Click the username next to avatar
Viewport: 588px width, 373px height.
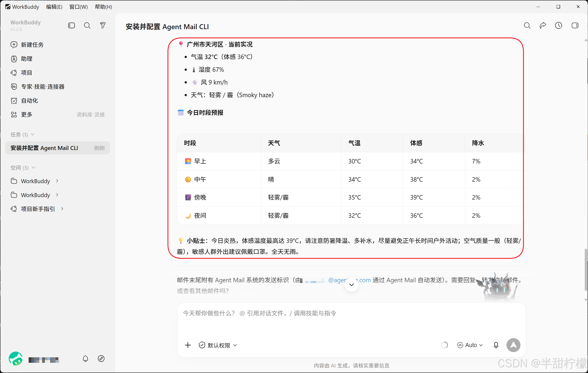tap(43, 360)
